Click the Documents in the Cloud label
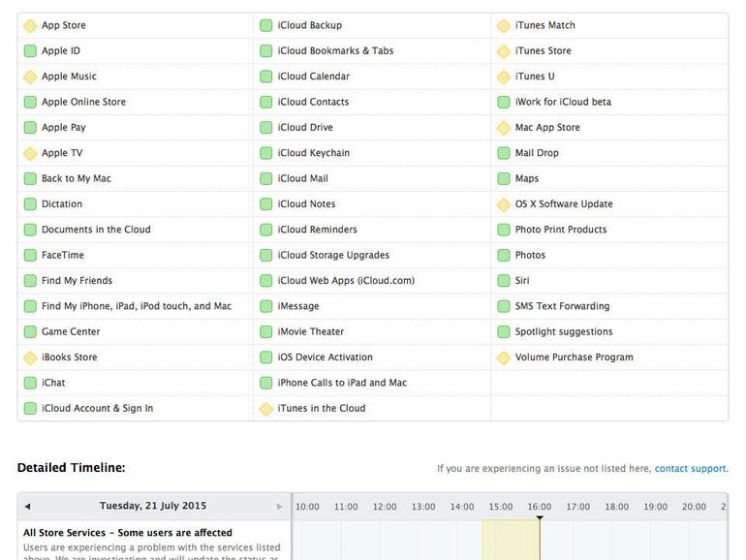This screenshot has height=560, width=746. pos(96,230)
